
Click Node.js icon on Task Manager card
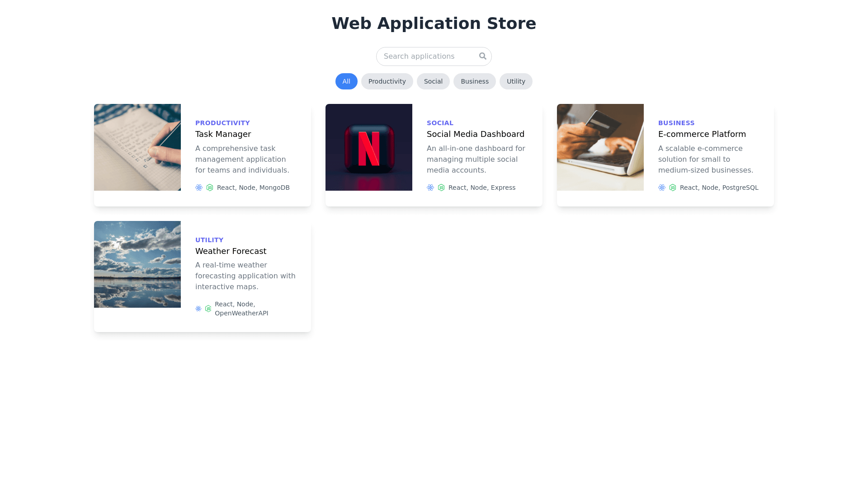pos(210,188)
